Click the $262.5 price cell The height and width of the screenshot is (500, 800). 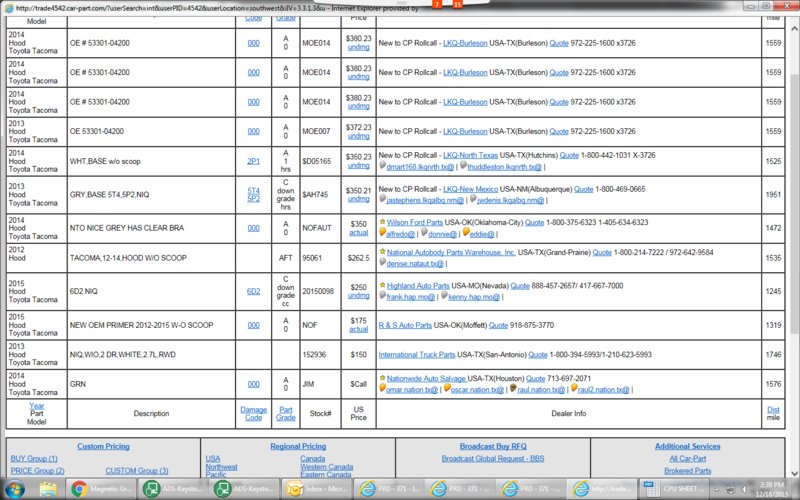click(x=359, y=258)
